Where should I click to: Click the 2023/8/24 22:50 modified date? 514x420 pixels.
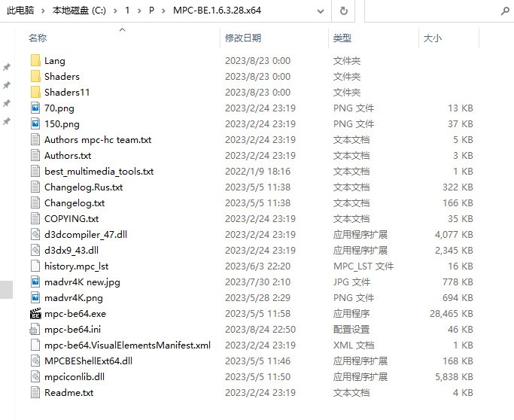260,329
